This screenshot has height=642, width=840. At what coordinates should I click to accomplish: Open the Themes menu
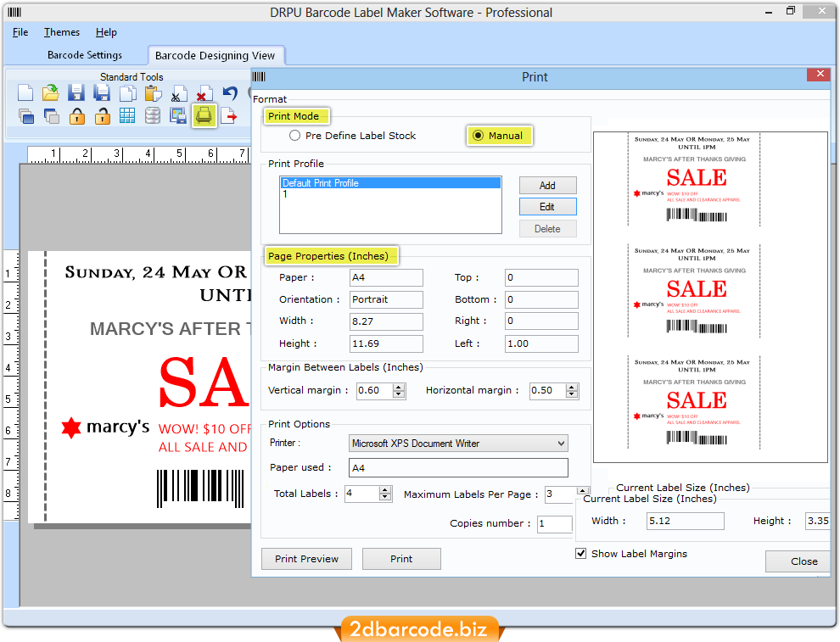62,32
